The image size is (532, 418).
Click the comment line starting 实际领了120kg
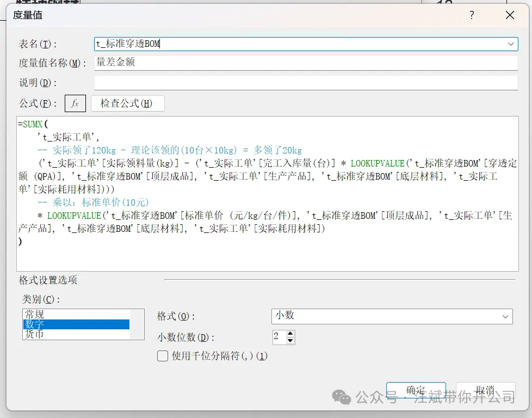[170, 150]
